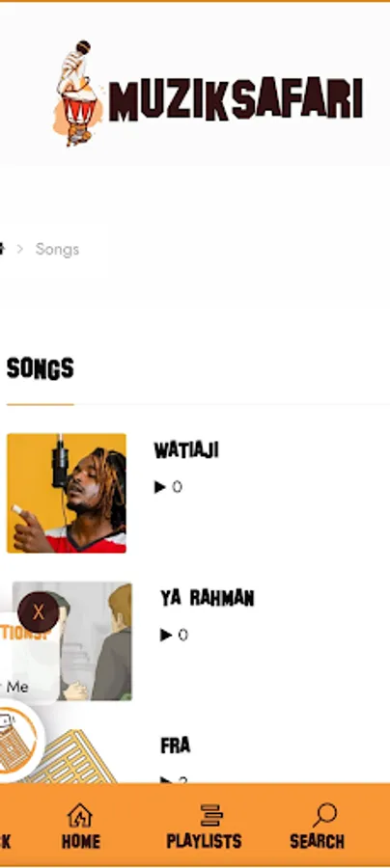Tap the round keyboard chat icon

click(16, 742)
